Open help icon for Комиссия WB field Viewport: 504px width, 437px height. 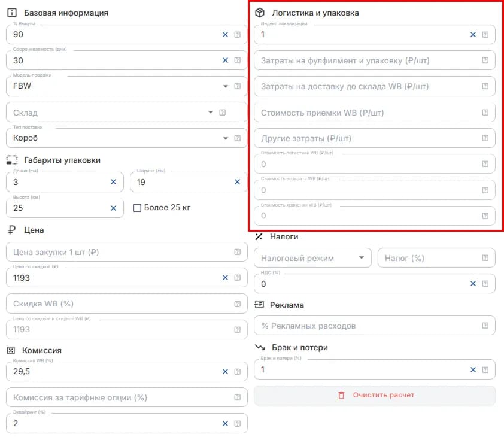[x=237, y=372]
